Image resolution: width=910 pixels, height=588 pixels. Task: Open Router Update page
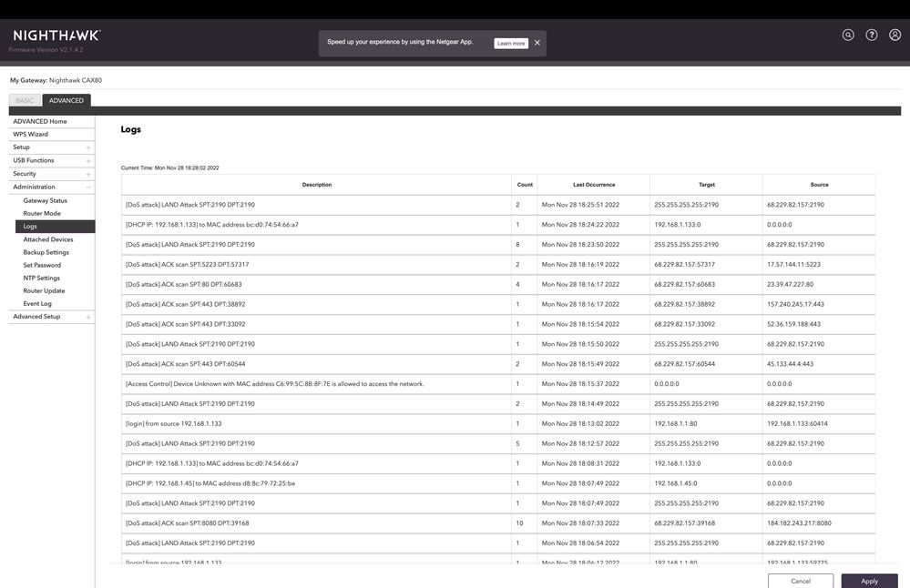pos(44,290)
